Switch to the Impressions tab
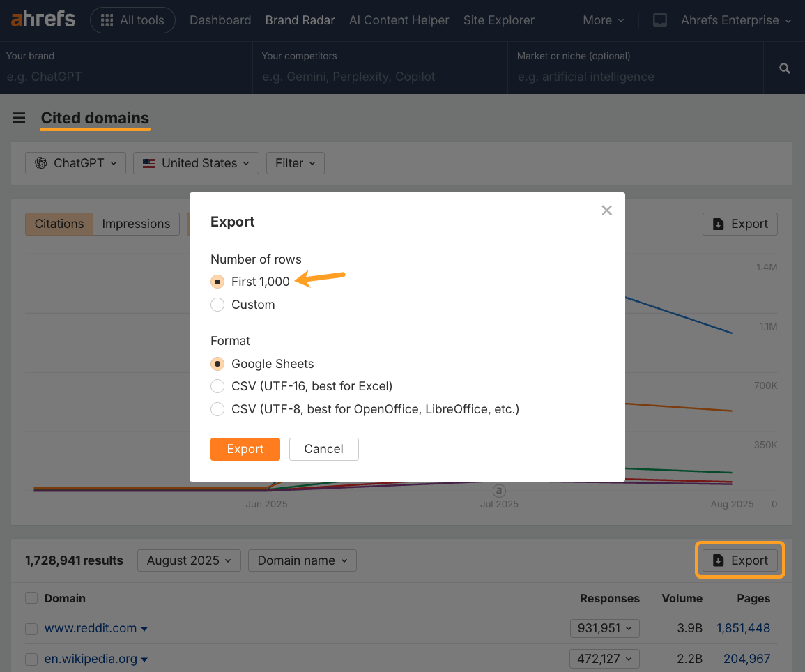Viewport: 805px width, 672px height. (136, 224)
